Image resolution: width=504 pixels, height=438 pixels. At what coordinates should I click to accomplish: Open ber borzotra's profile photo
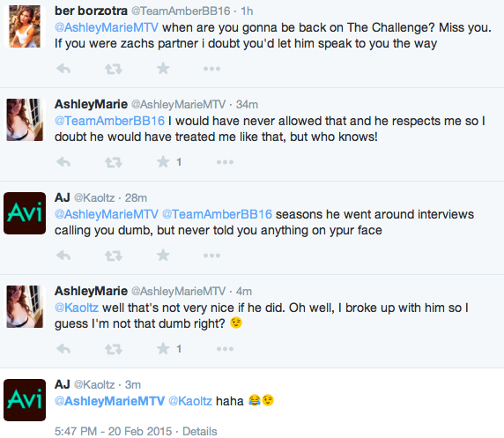pyautogui.click(x=25, y=26)
